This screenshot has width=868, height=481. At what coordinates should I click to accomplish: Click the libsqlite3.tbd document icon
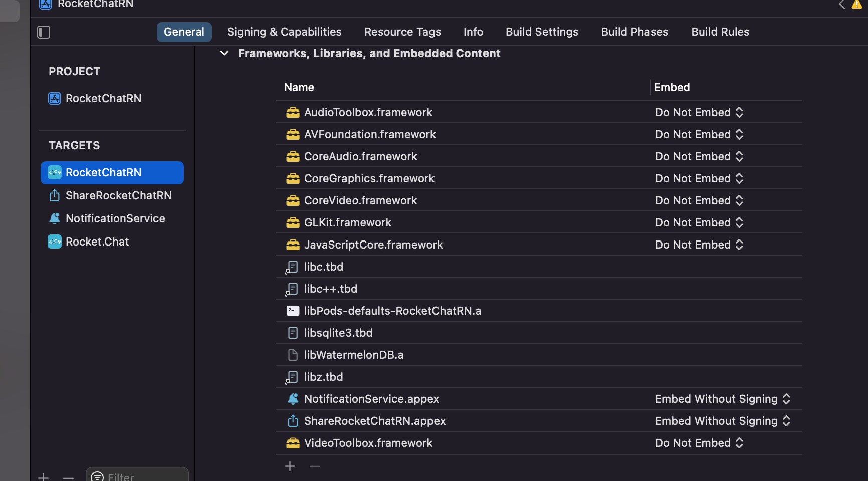pyautogui.click(x=293, y=333)
